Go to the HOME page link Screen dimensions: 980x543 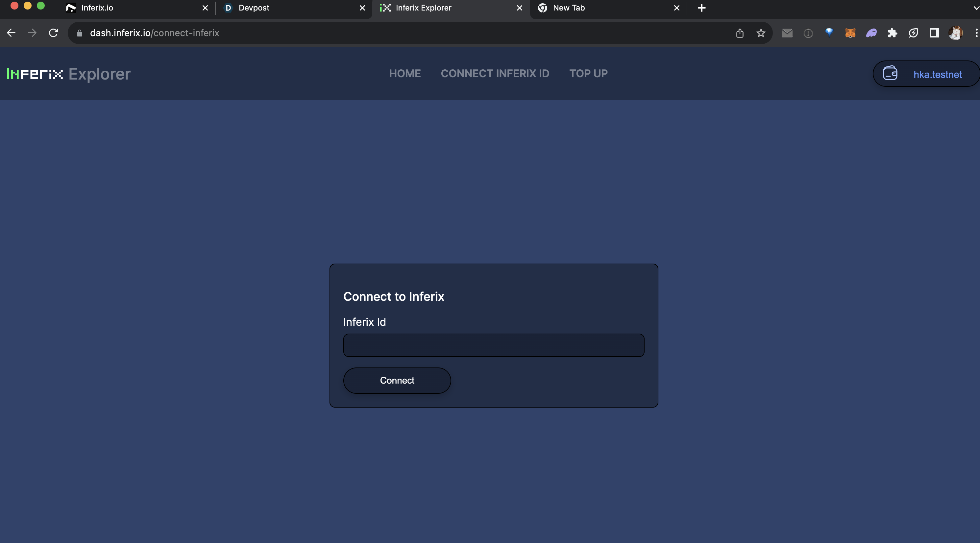pyautogui.click(x=405, y=73)
